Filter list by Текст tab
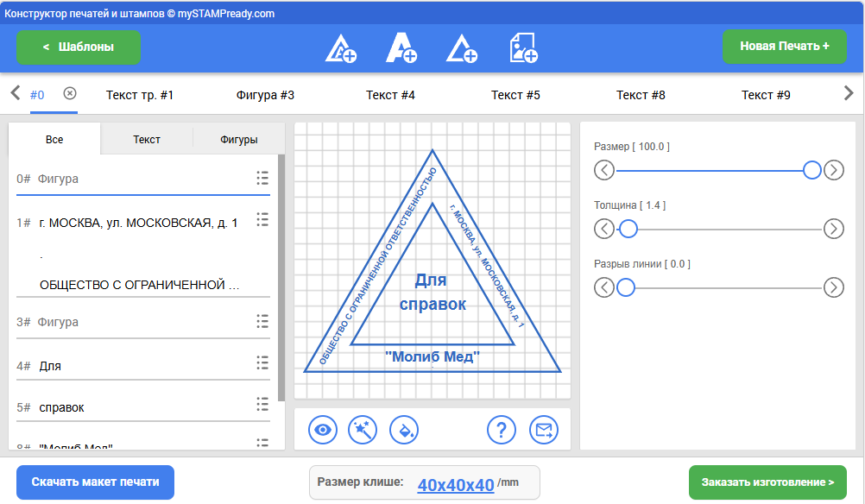Screen dimensions: 865x504 147,139
